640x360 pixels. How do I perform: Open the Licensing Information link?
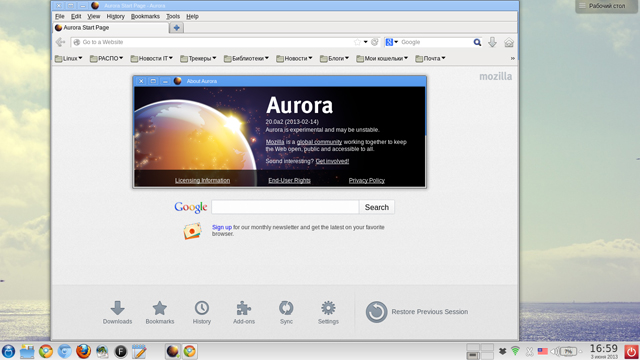click(202, 180)
